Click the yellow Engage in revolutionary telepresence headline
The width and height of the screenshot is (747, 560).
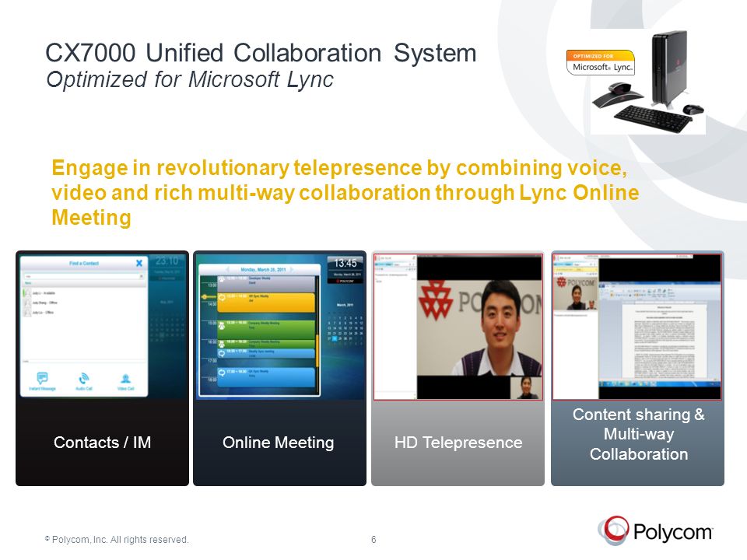tap(345, 193)
